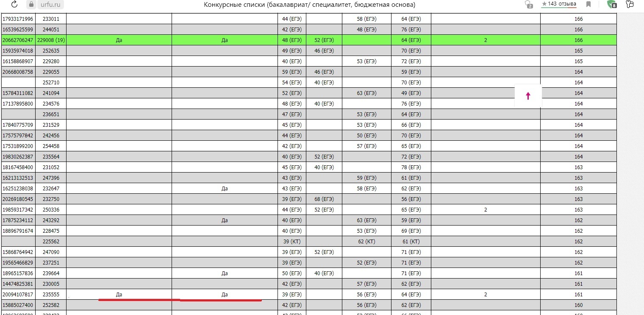Click the 39 (КТ) score cell
The height and width of the screenshot is (315, 644).
click(291, 242)
